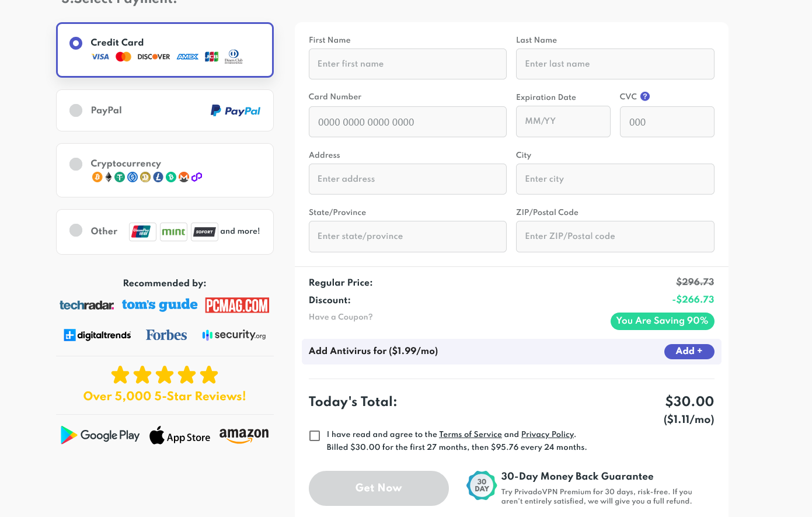Click the PCMag.com logo

(237, 305)
